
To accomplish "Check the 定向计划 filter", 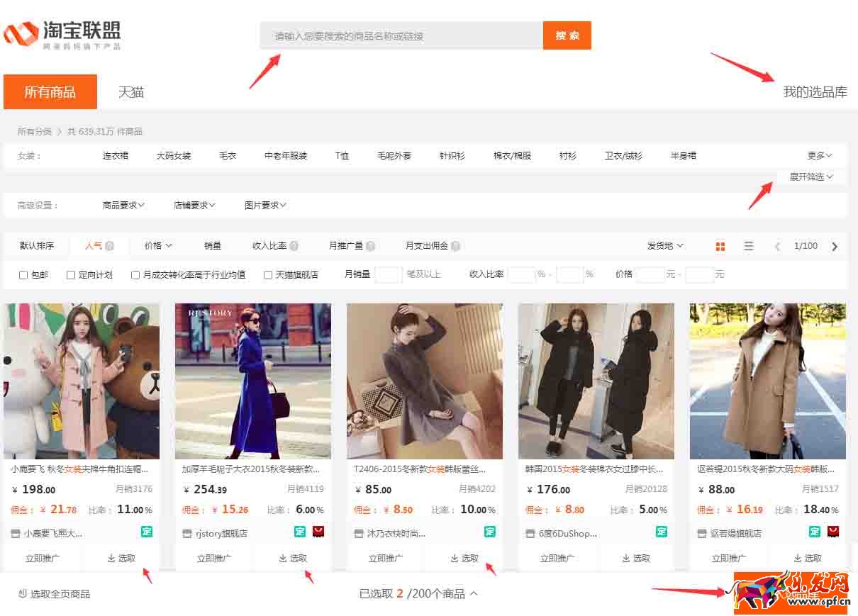I will 71,275.
